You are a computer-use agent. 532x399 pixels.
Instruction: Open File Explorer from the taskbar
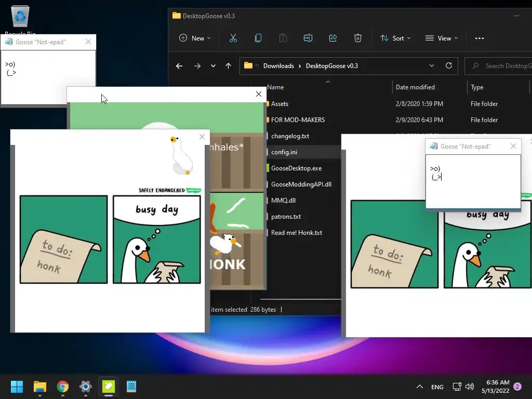[39, 387]
